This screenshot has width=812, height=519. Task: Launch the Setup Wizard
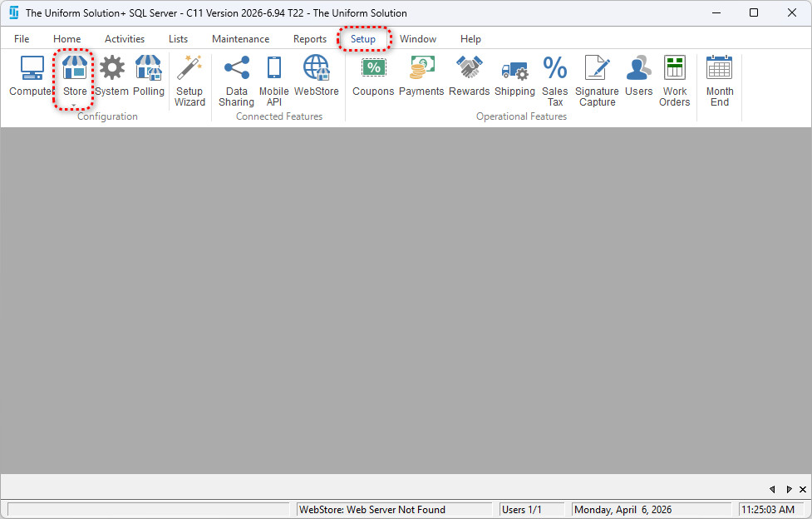click(189, 81)
